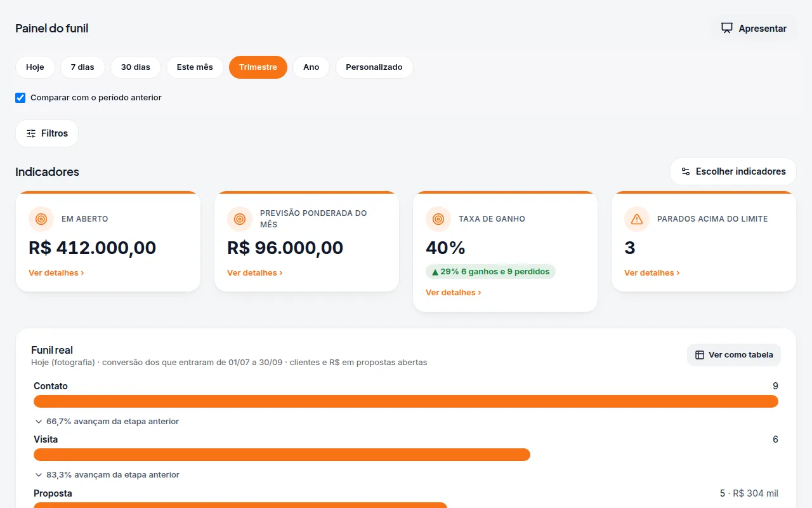Click the sliders icon in Filtros
812x508 pixels.
(31, 133)
